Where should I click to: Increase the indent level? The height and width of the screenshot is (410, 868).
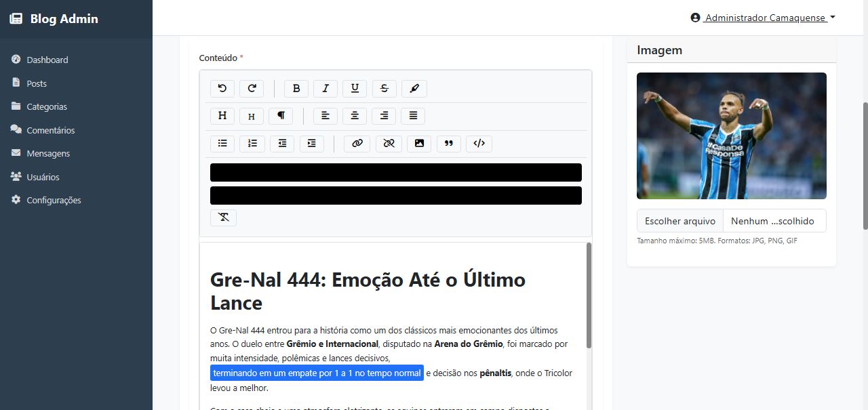312,144
